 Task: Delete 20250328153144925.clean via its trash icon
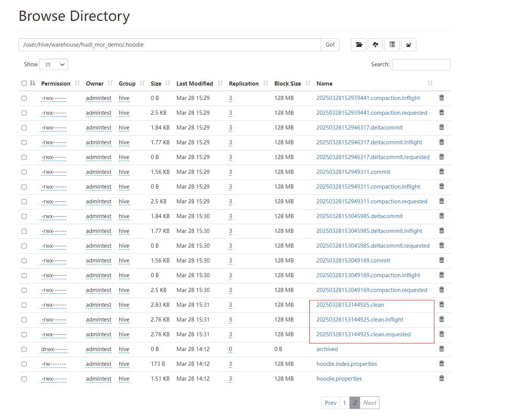tap(441, 304)
